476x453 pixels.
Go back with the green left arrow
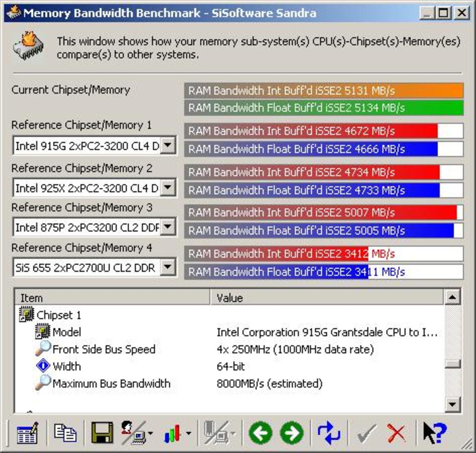point(260,433)
